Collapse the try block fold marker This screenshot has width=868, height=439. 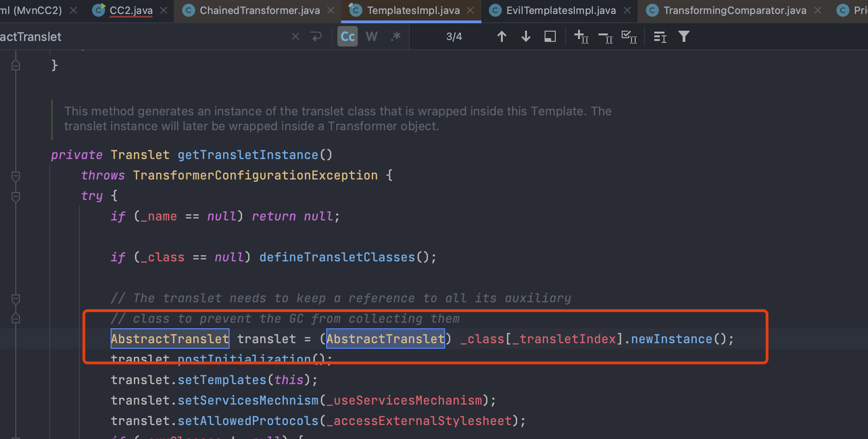[x=16, y=197]
